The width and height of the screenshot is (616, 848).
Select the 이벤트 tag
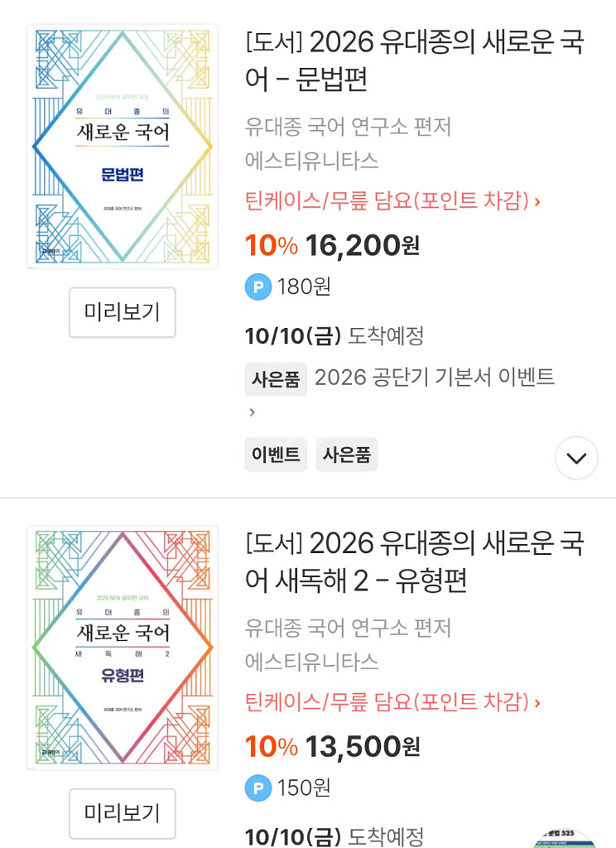276,455
